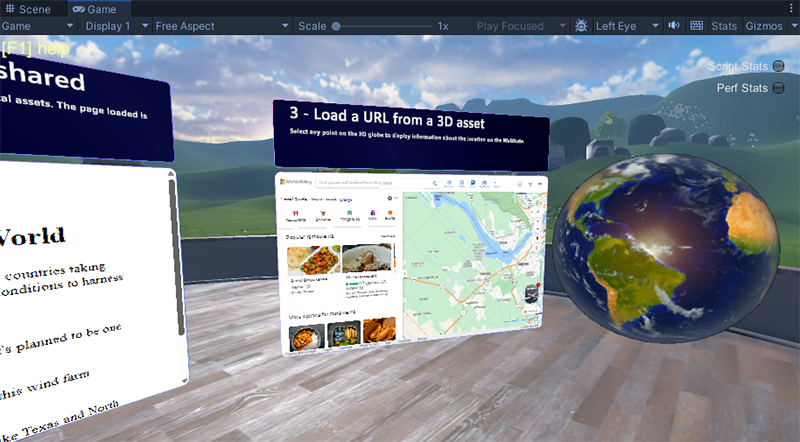This screenshot has height=442, width=800.
Task: Click the 'shared' heading on the left panel
Action: click(x=42, y=77)
